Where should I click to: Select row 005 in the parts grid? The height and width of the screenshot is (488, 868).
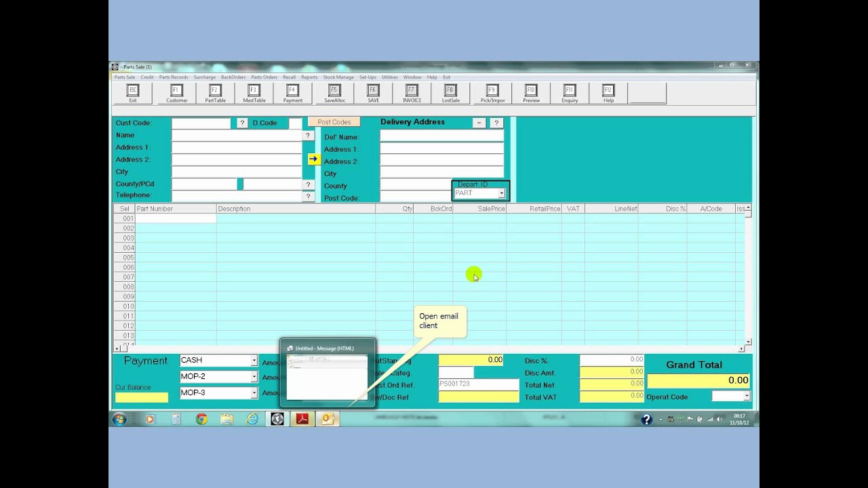coord(125,258)
